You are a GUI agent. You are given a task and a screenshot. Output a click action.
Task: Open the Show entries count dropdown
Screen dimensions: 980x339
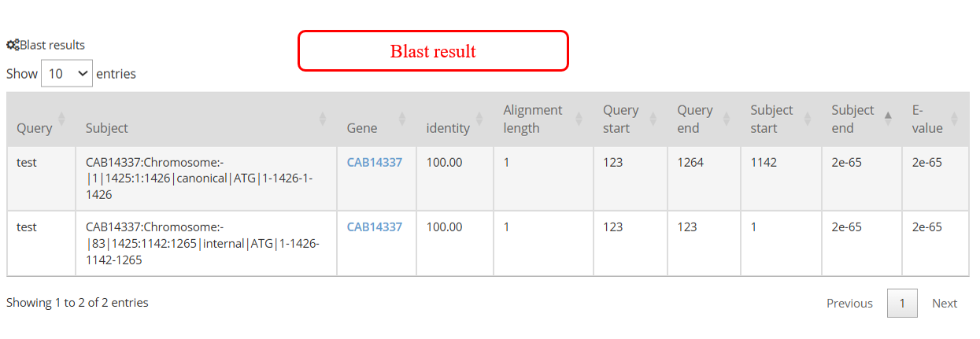click(67, 74)
